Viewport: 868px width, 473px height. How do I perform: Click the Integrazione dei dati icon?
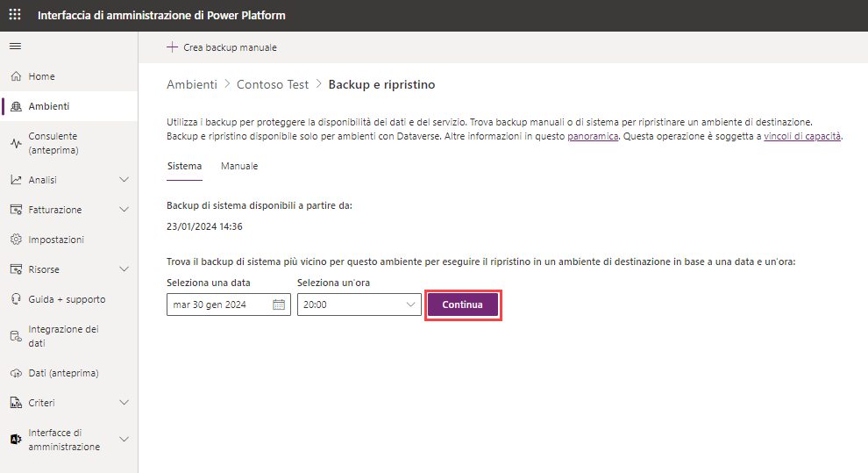[x=16, y=336]
